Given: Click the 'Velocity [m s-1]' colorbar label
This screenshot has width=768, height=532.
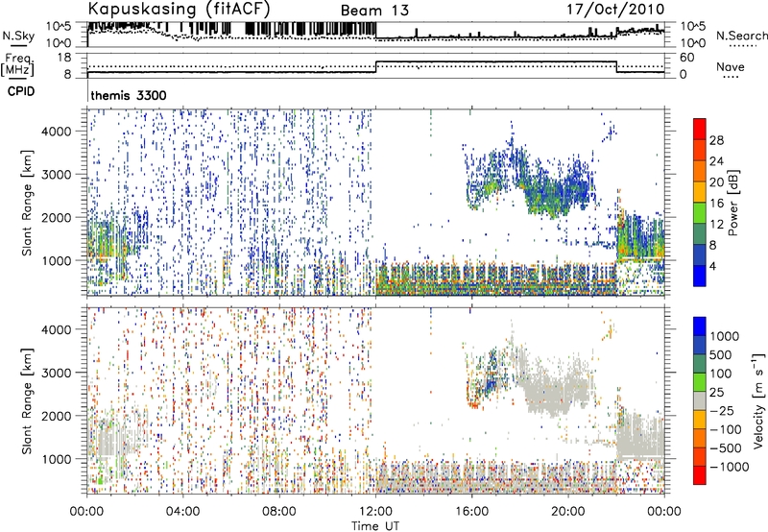Looking at the screenshot, I should (x=758, y=400).
